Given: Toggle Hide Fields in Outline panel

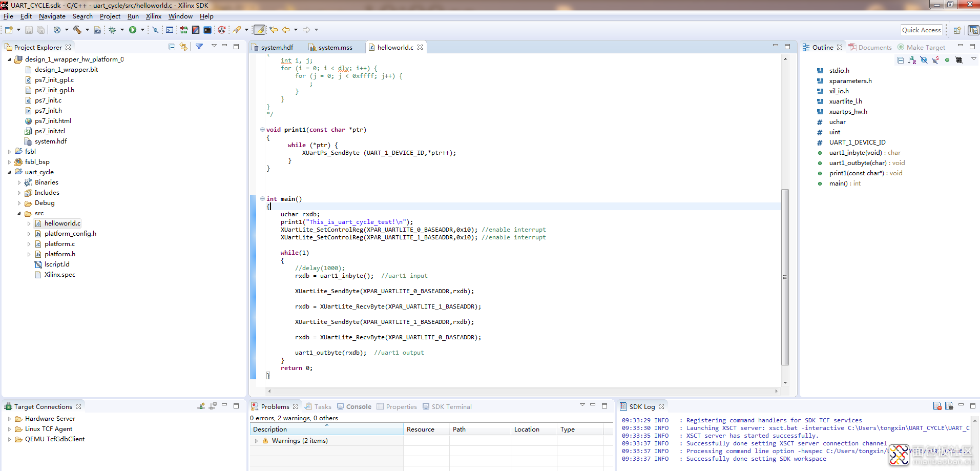Looking at the screenshot, I should [x=924, y=60].
